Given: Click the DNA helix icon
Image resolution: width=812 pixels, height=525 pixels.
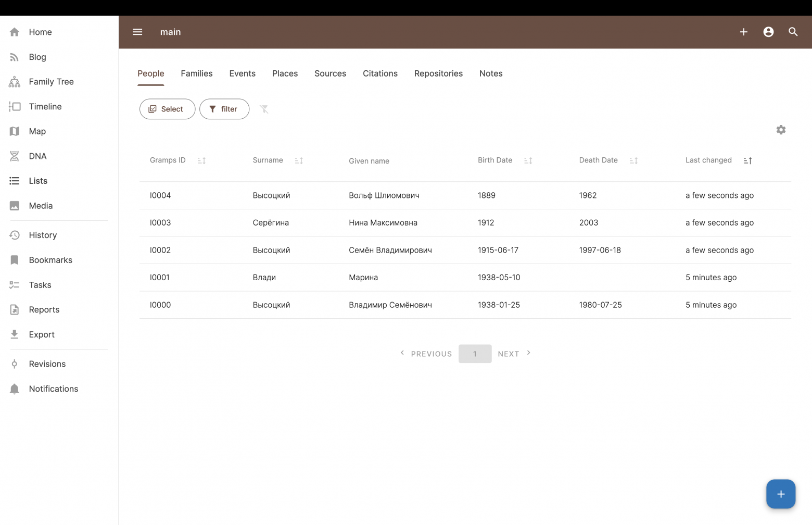Looking at the screenshot, I should click(x=15, y=156).
